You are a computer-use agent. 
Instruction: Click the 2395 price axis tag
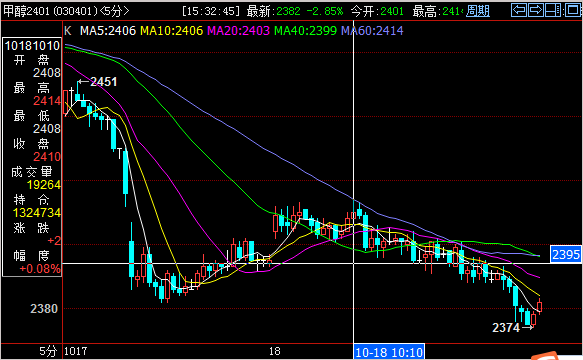(566, 255)
